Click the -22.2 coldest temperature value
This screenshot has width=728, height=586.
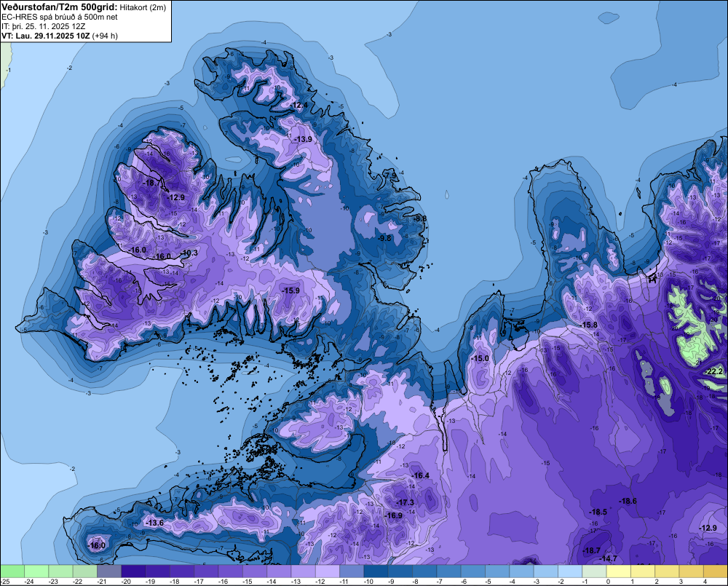pyautogui.click(x=715, y=371)
